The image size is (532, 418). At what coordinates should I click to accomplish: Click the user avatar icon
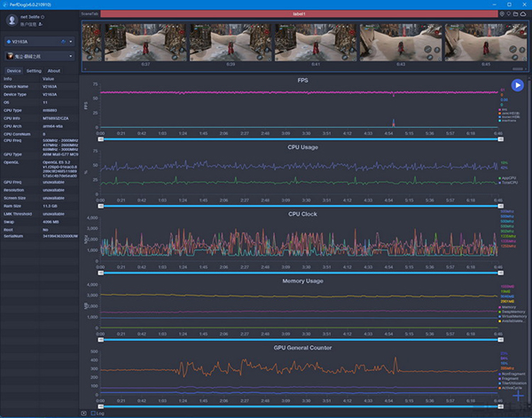[x=12, y=20]
